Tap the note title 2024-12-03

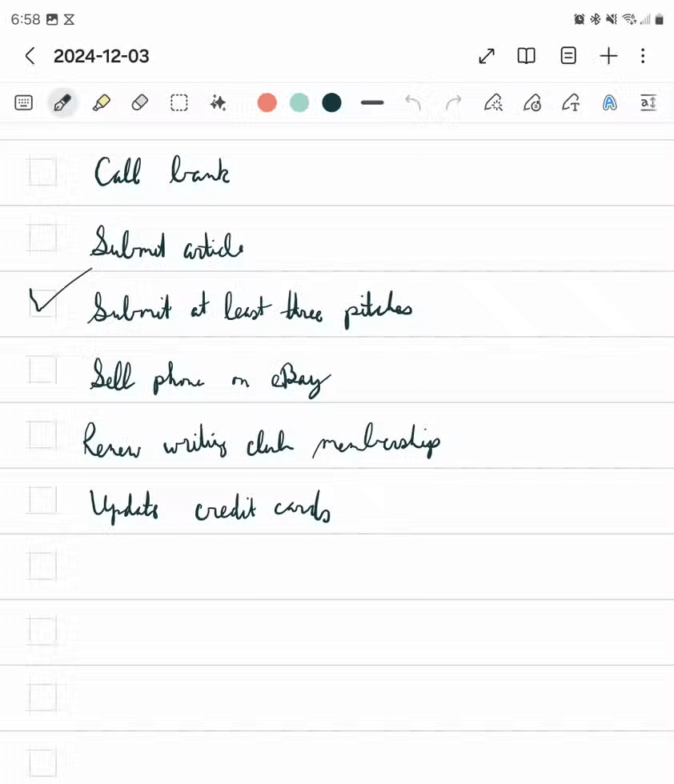coord(101,56)
